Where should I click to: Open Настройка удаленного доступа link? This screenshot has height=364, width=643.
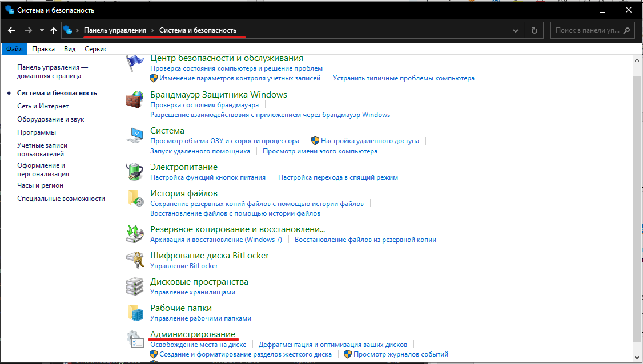tap(369, 141)
